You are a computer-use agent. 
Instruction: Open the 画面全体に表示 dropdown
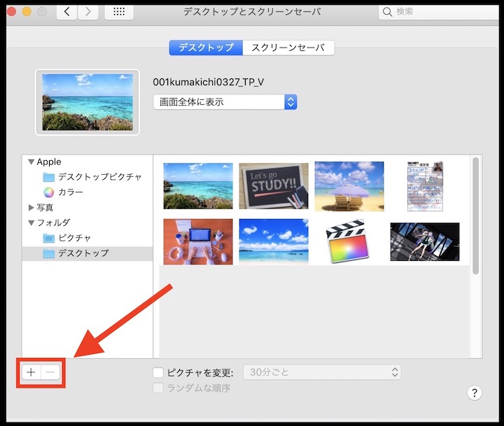(x=225, y=102)
